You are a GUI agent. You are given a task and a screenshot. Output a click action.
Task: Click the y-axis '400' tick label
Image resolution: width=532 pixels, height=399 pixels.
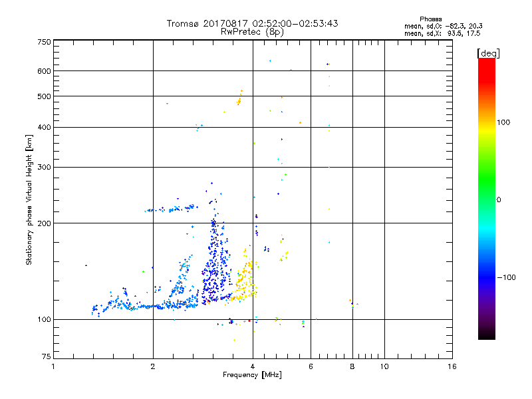coord(44,128)
